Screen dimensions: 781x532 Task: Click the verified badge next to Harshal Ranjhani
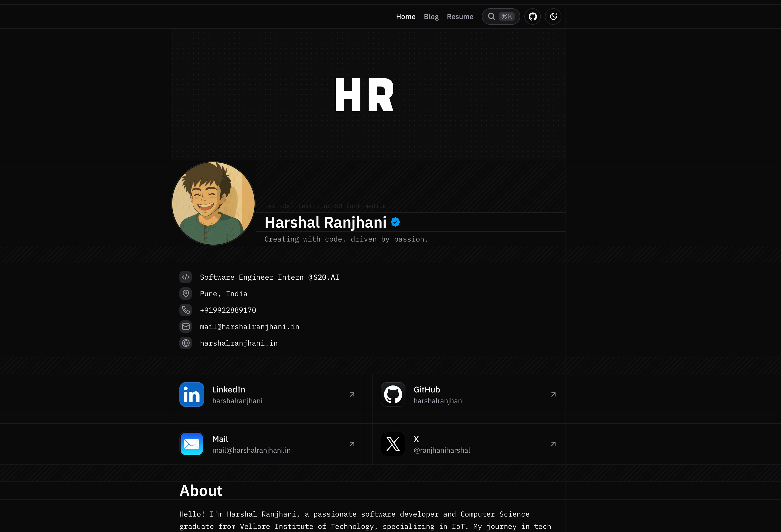(x=396, y=222)
